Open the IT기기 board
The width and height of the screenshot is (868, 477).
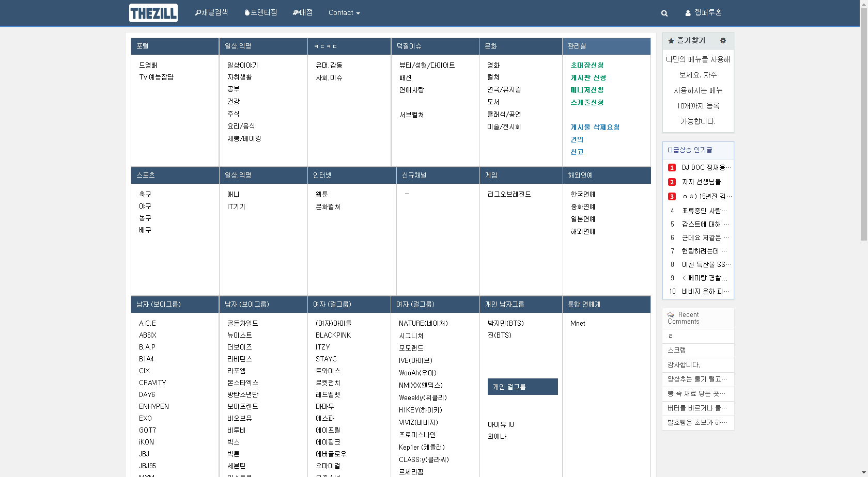pos(237,206)
